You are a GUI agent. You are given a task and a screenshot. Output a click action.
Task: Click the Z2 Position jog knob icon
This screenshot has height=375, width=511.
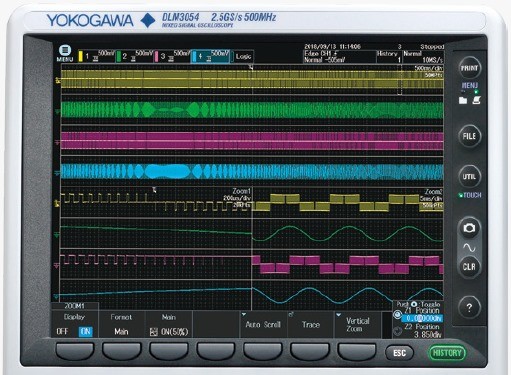tap(397, 331)
